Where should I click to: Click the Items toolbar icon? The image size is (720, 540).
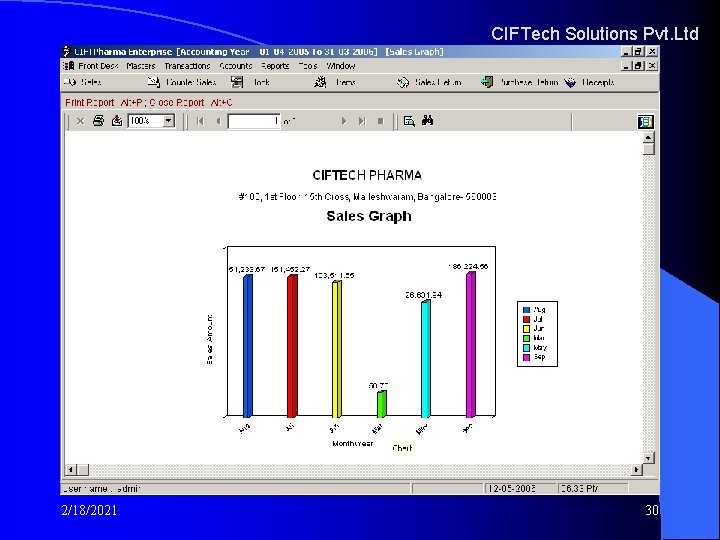click(x=320, y=83)
